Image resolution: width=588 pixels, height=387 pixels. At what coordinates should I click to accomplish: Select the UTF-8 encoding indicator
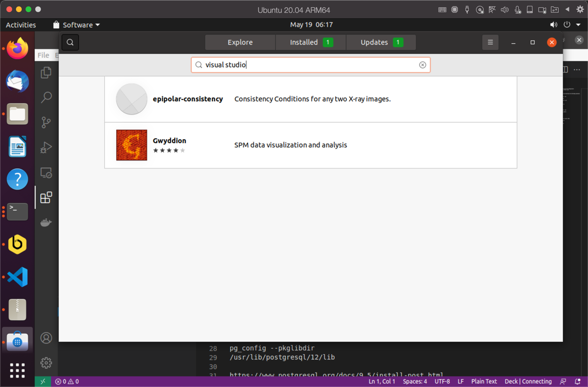[442, 381]
